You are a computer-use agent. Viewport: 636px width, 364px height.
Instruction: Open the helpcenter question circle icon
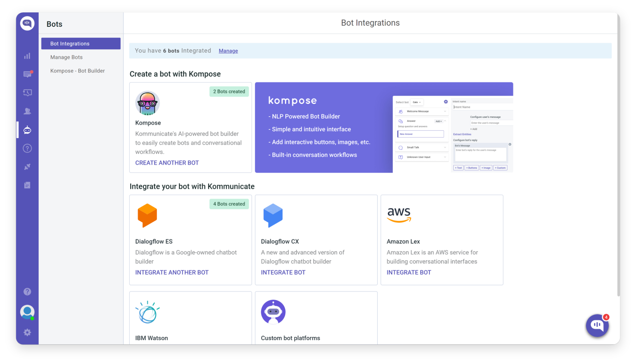point(27,148)
